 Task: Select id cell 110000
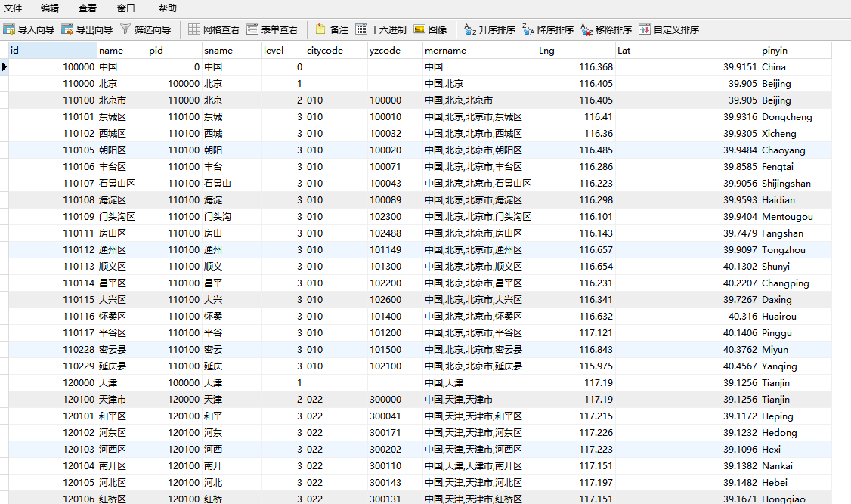[53, 84]
